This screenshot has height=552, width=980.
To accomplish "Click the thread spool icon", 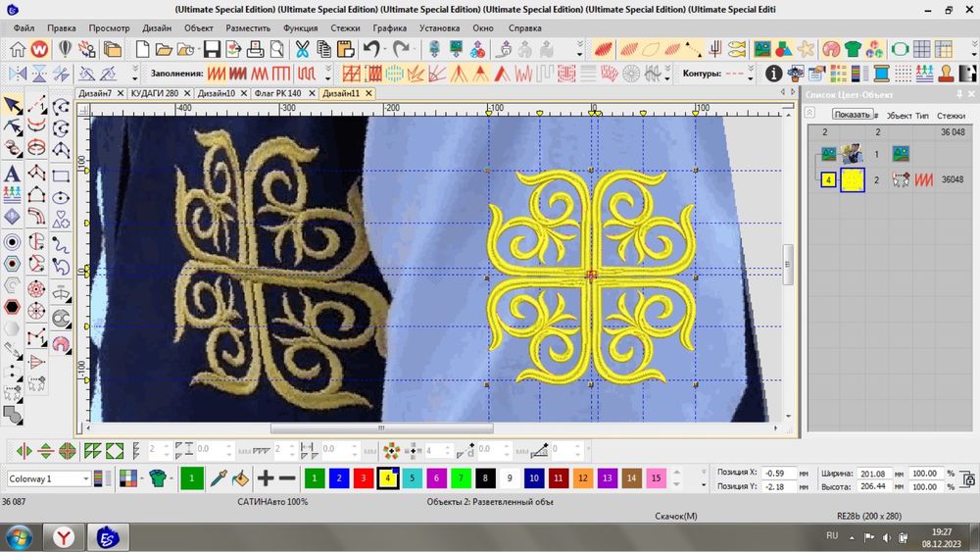I will [881, 74].
